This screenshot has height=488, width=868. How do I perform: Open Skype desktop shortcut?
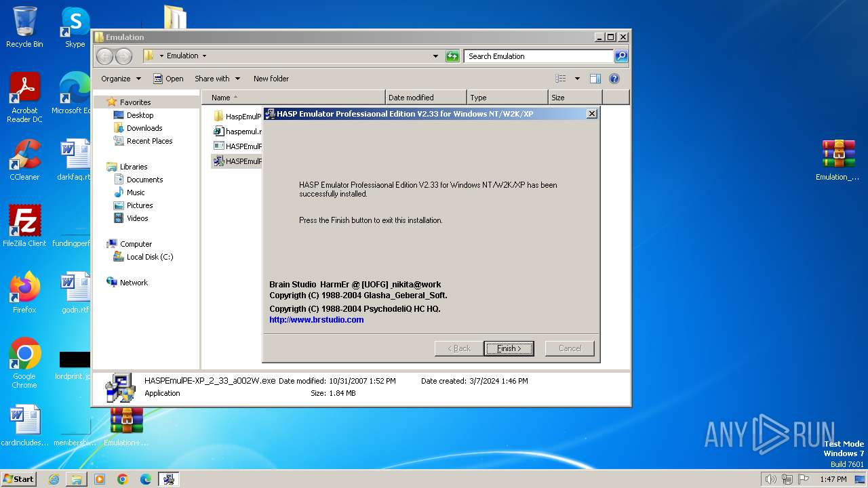click(x=75, y=27)
